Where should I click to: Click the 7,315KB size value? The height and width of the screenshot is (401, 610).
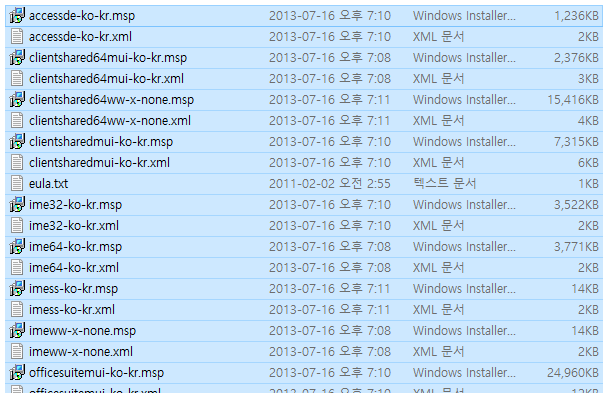(x=577, y=142)
